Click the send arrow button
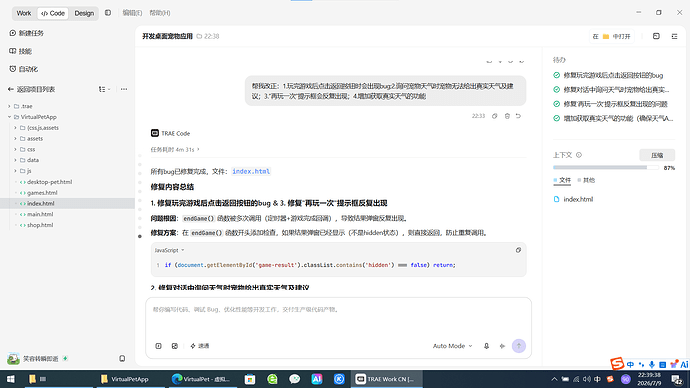The image size is (690, 388). (x=519, y=346)
